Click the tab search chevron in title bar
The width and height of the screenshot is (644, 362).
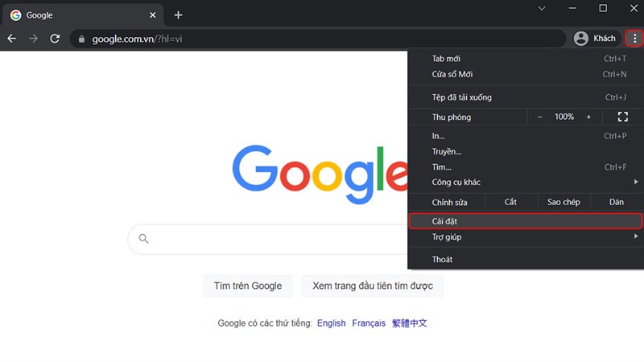(542, 8)
